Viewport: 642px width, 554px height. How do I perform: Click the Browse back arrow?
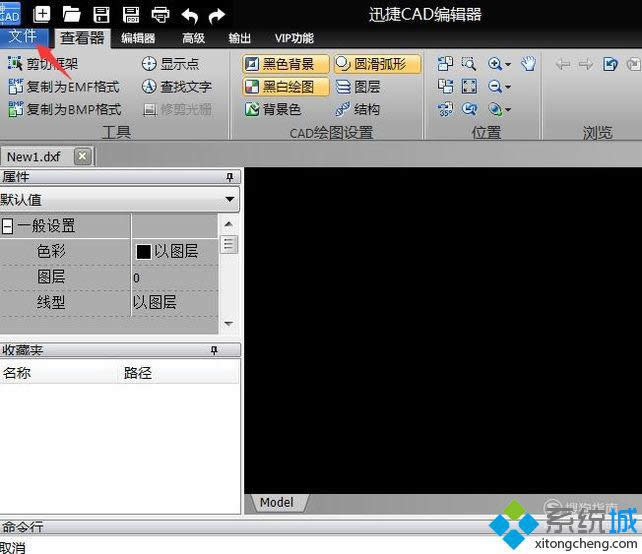pos(563,64)
